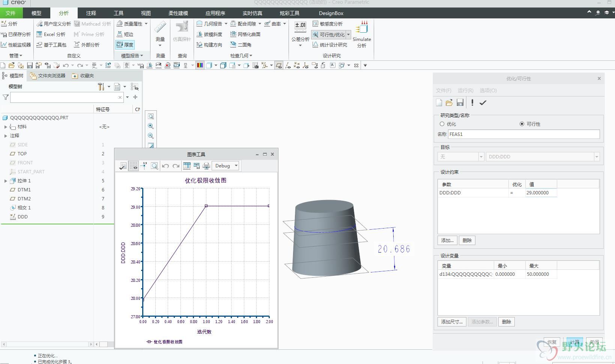Image resolution: width=615 pixels, height=364 pixels.
Task: Click the model tree filter search field
Action: tap(67, 97)
